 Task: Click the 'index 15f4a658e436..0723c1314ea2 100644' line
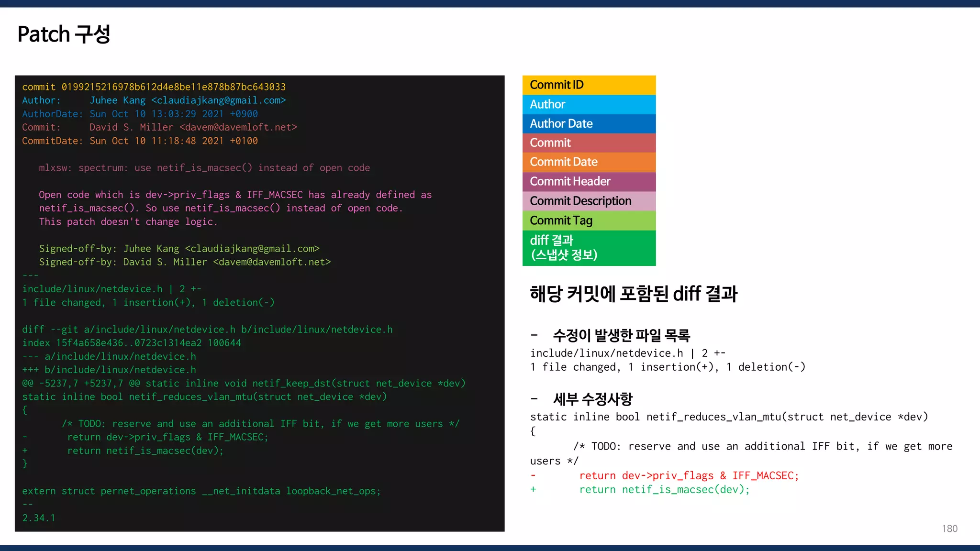coord(132,343)
